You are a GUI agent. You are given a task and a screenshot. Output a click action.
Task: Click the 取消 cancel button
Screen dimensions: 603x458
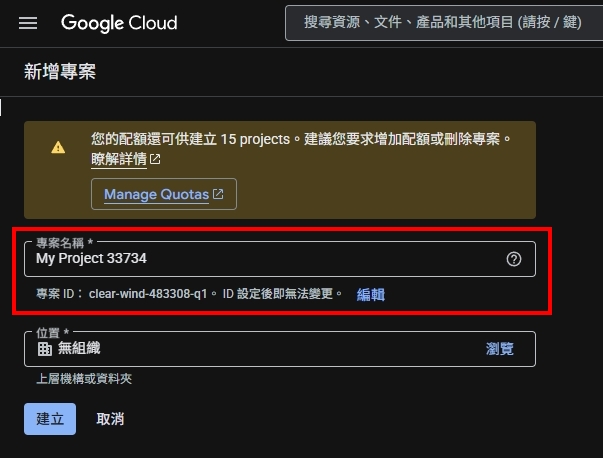pos(110,419)
